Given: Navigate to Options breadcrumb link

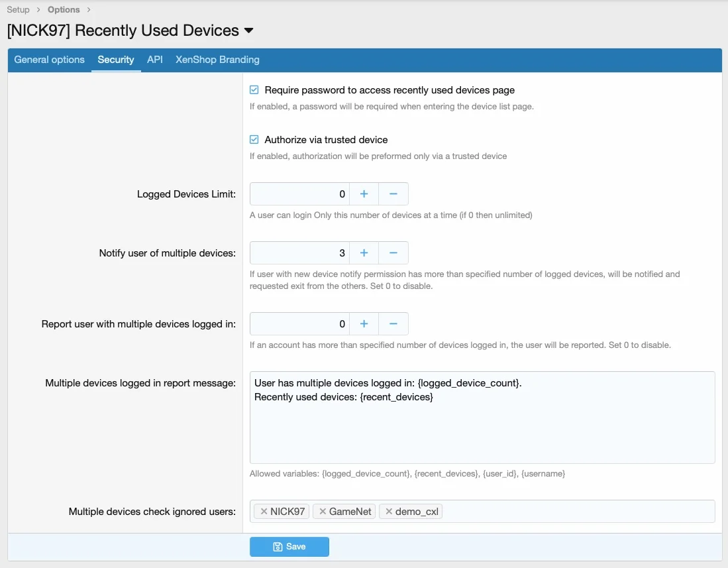Looking at the screenshot, I should 64,10.
